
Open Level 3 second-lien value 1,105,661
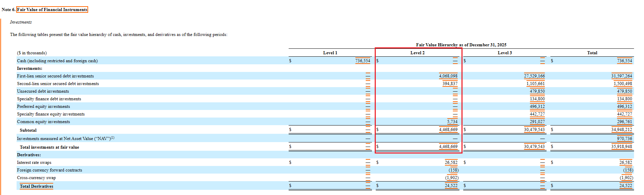pos(535,84)
